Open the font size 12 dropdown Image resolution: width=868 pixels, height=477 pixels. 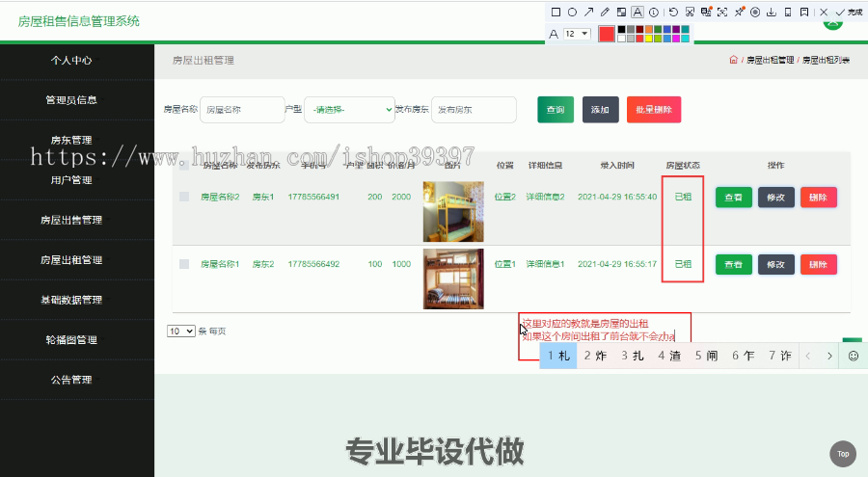pos(577,34)
